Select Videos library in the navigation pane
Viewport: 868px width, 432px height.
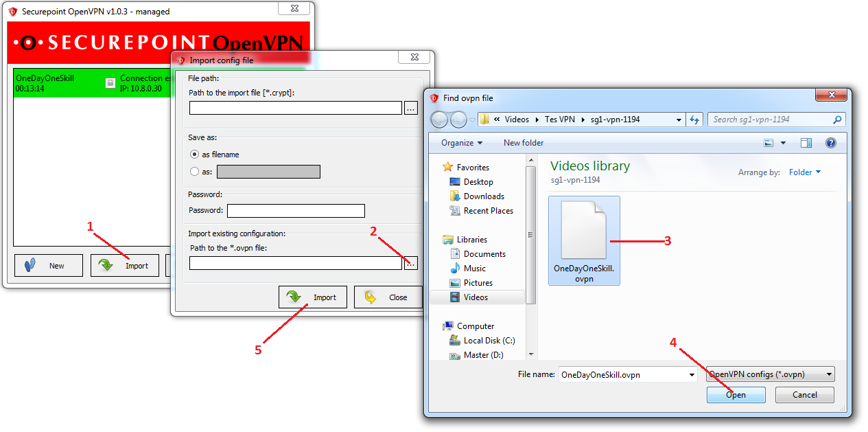click(476, 297)
